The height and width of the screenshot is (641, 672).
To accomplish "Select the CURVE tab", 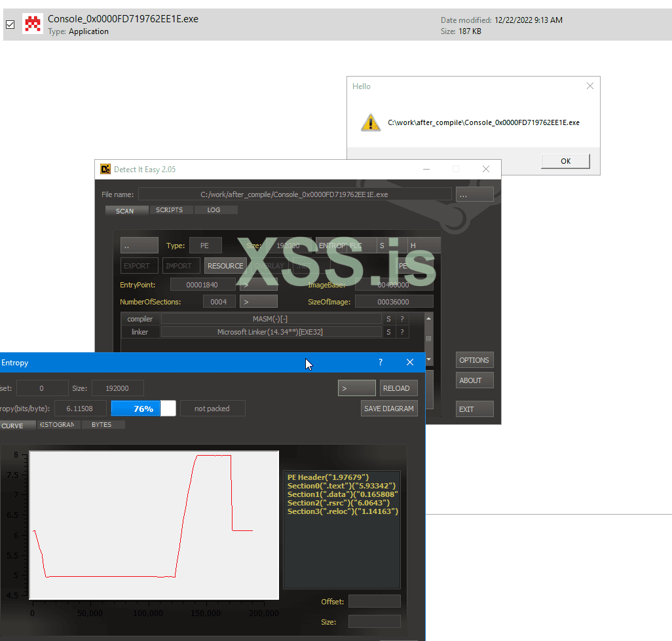I will [17, 425].
